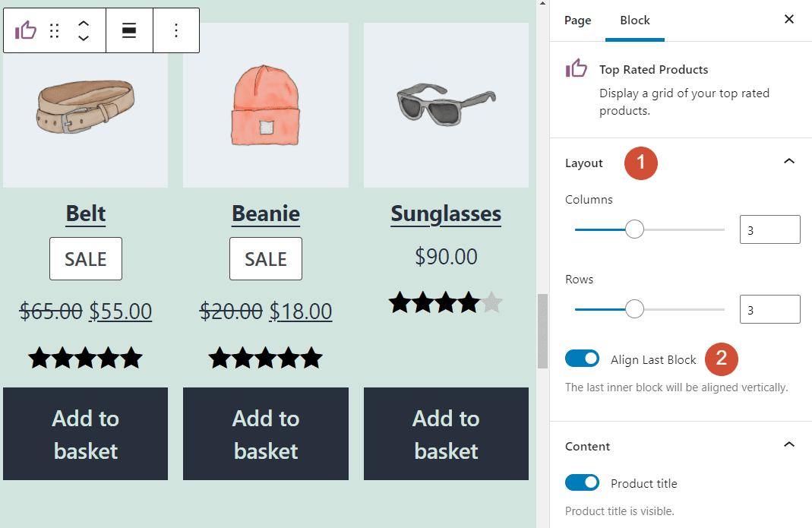Open the Sunglasses product link
This screenshot has height=528, width=812.
pyautogui.click(x=446, y=213)
